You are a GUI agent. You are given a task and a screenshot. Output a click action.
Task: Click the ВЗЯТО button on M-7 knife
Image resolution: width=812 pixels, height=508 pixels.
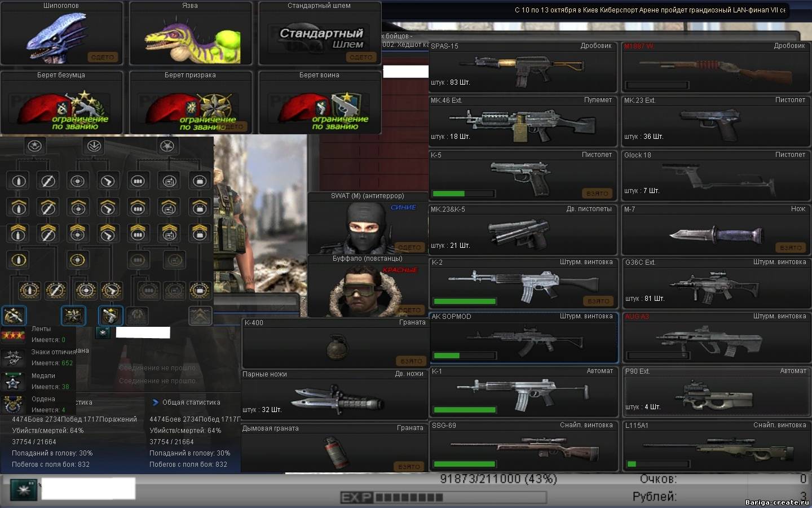[791, 248]
